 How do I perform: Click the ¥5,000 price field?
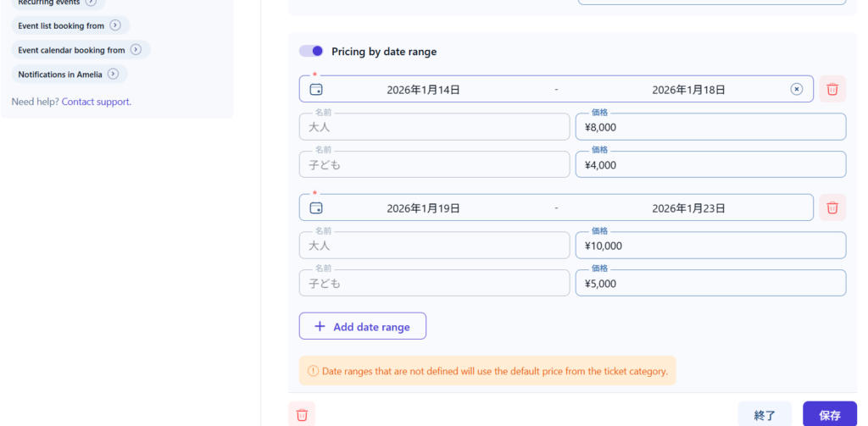click(x=709, y=283)
